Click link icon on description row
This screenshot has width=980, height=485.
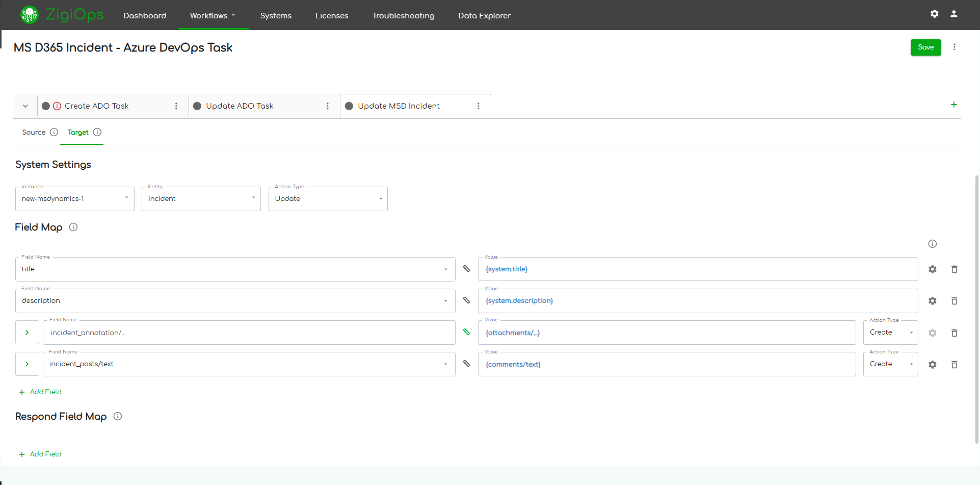[x=466, y=300]
